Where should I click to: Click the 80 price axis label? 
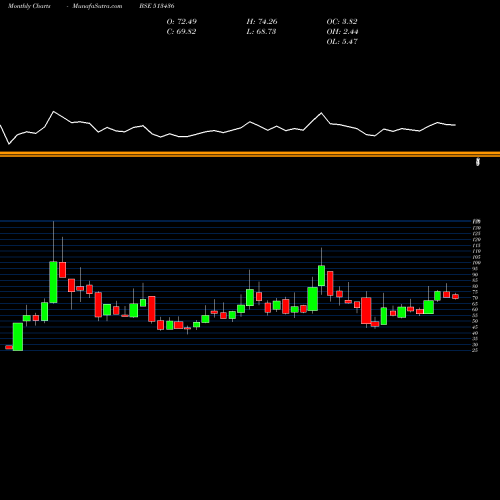pos(475,286)
